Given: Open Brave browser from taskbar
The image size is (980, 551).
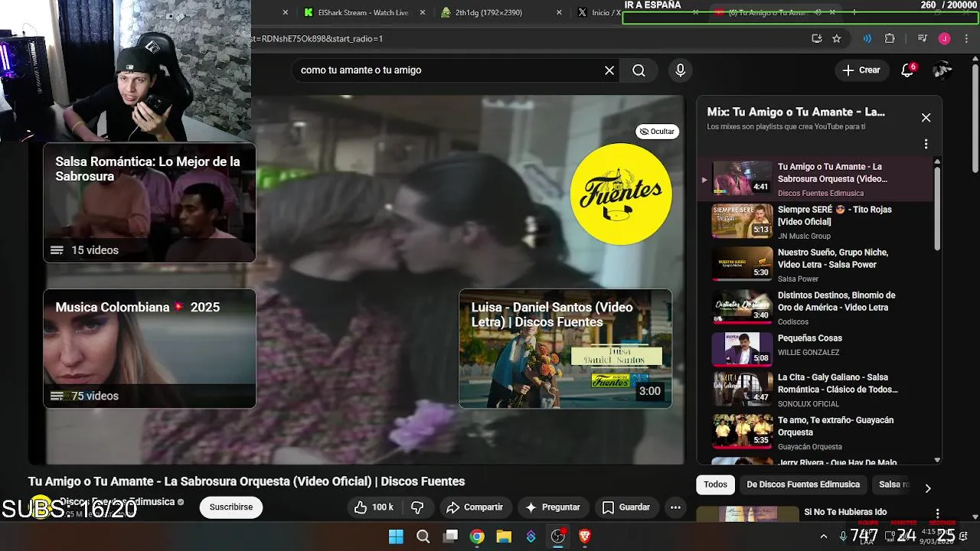Looking at the screenshot, I should click(x=585, y=536).
